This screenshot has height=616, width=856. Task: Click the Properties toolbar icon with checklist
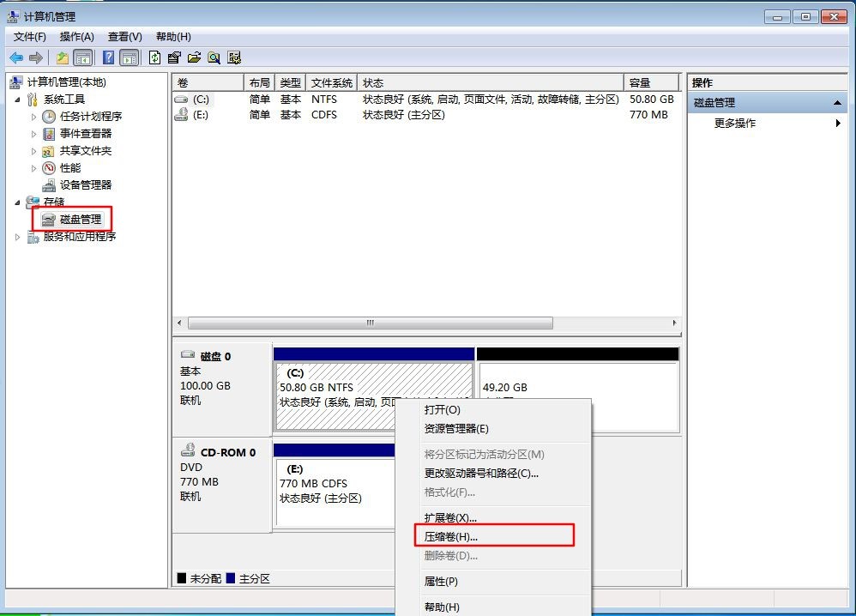click(174, 57)
